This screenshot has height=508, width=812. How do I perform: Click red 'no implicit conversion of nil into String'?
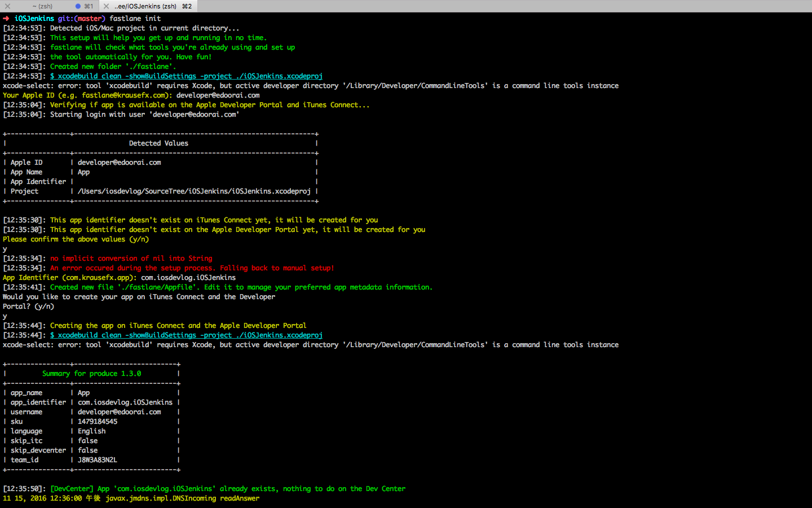131,259
